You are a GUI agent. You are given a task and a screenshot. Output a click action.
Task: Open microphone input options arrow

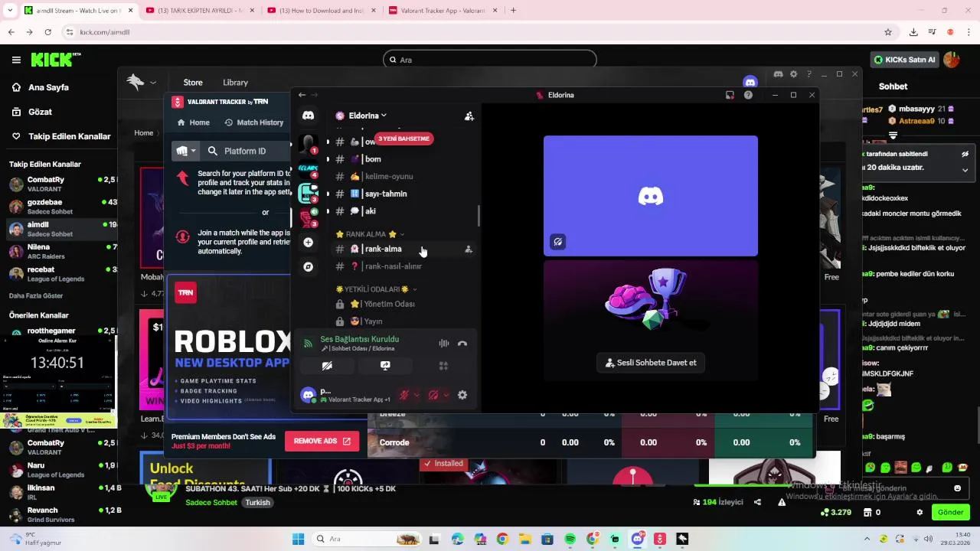416,395
